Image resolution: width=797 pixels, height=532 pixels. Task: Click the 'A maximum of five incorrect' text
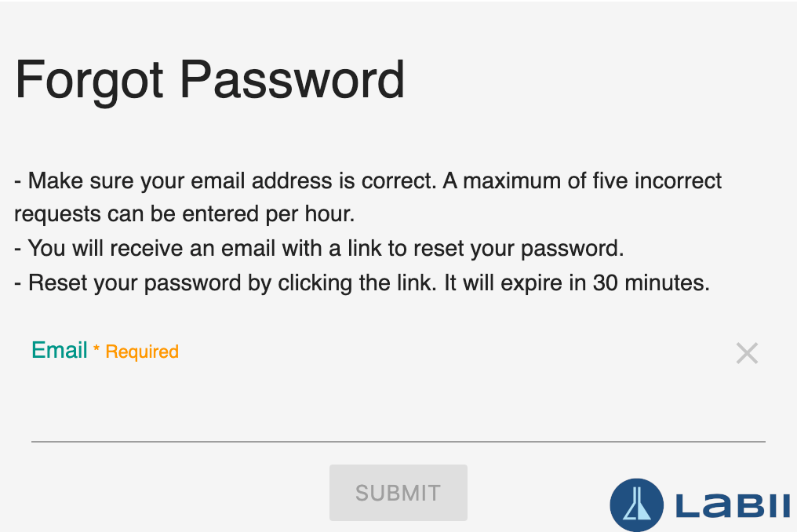point(582,181)
